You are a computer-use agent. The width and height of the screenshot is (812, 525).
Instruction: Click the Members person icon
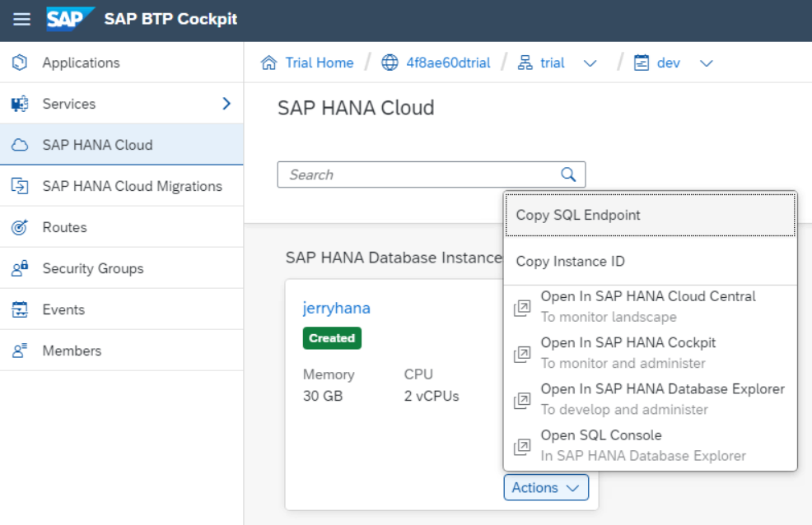pyautogui.click(x=20, y=351)
